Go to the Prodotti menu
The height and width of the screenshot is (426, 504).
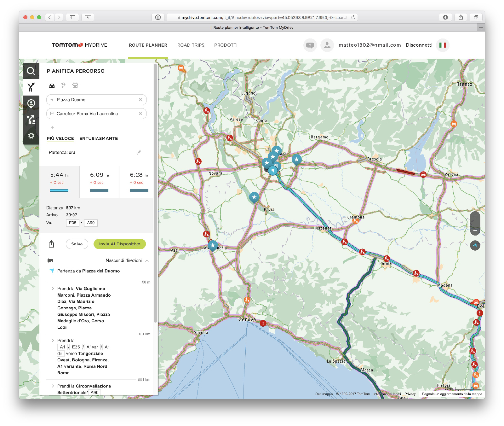(226, 45)
